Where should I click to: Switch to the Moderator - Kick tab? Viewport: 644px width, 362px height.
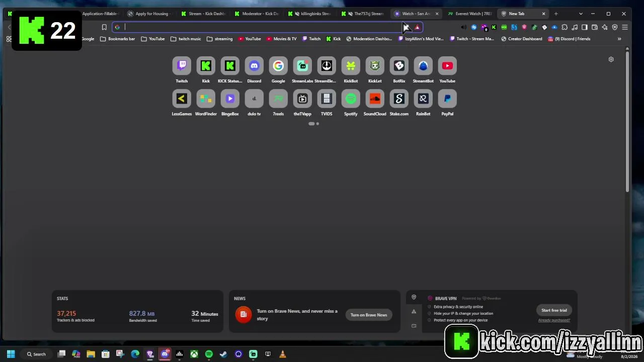(256, 14)
